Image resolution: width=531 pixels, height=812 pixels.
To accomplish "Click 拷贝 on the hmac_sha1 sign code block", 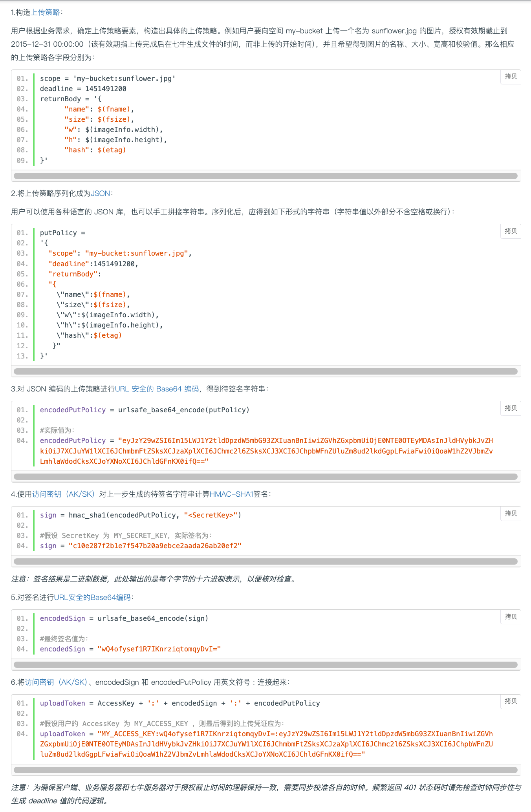I will [511, 514].
